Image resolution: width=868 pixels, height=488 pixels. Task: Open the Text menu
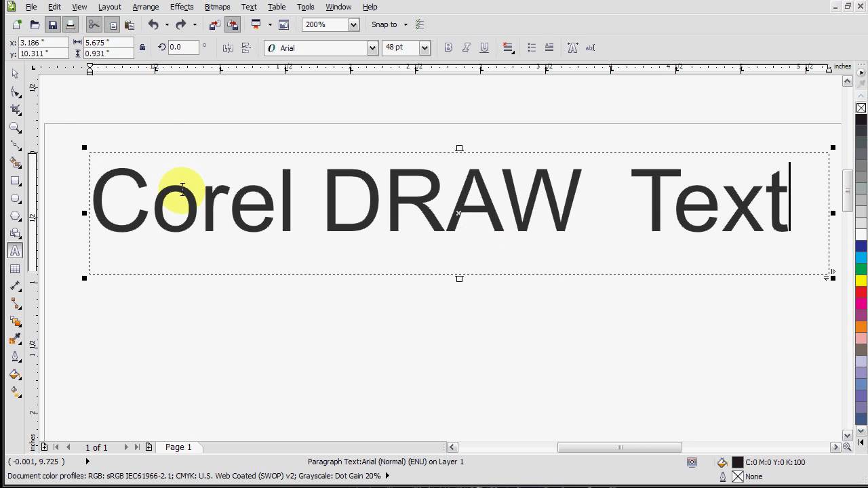pos(249,7)
